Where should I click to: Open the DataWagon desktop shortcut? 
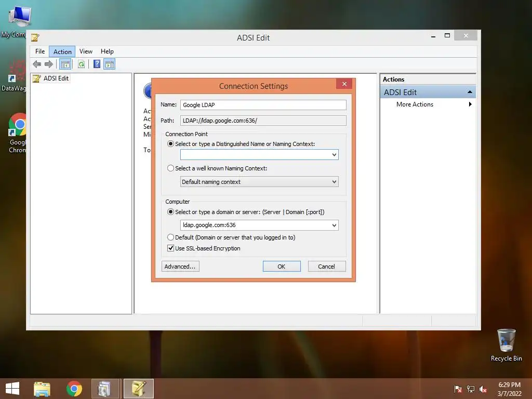(x=14, y=76)
